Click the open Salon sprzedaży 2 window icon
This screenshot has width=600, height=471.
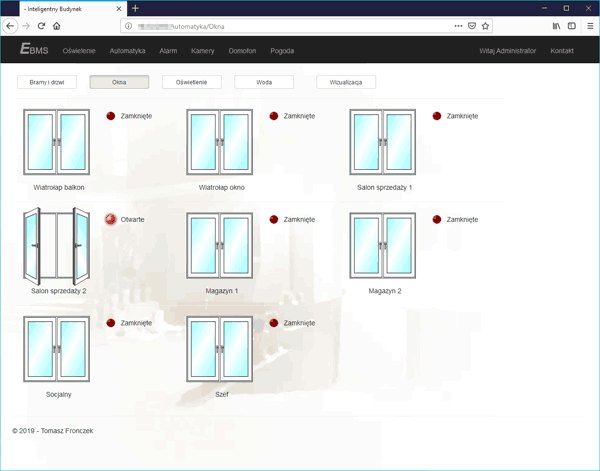click(57, 246)
